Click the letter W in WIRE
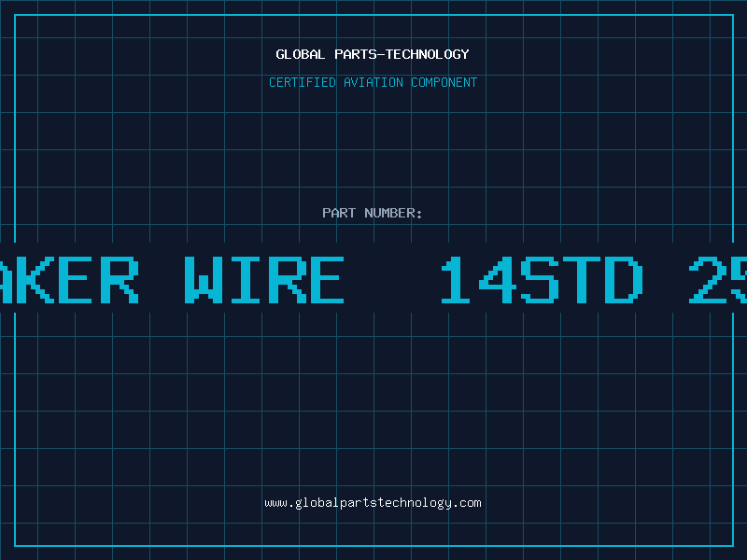Image resolution: width=747 pixels, height=560 pixels. [x=204, y=280]
